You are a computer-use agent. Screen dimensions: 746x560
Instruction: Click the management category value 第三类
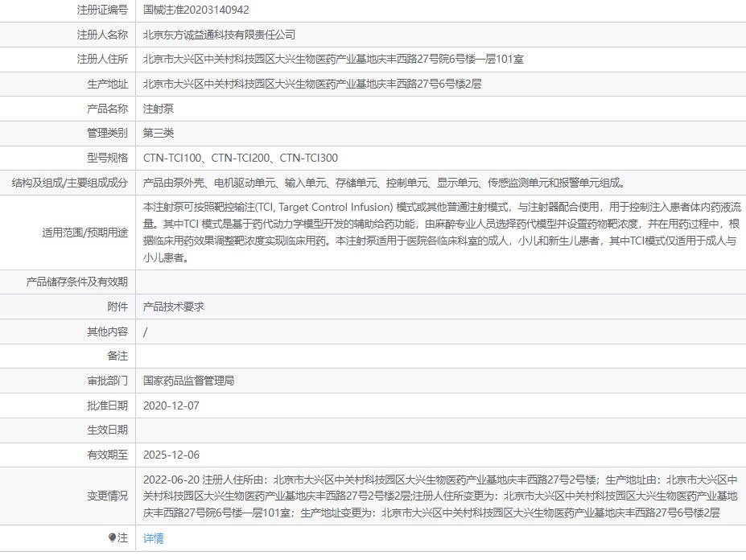tap(159, 134)
